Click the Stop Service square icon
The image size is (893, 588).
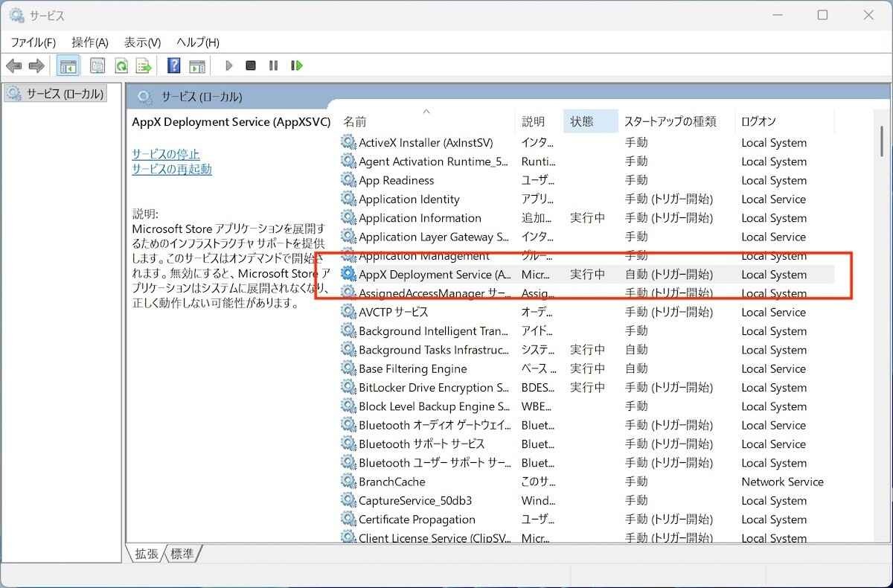(x=251, y=66)
